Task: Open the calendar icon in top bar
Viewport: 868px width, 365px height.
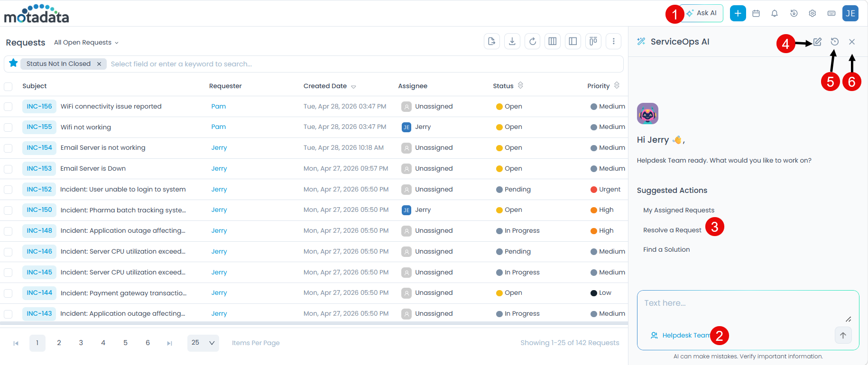Action: [x=756, y=13]
